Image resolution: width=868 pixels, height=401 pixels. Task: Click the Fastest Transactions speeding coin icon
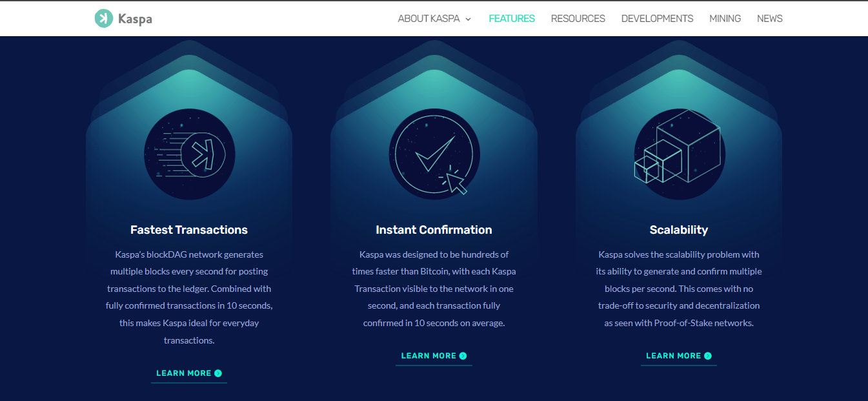point(189,154)
